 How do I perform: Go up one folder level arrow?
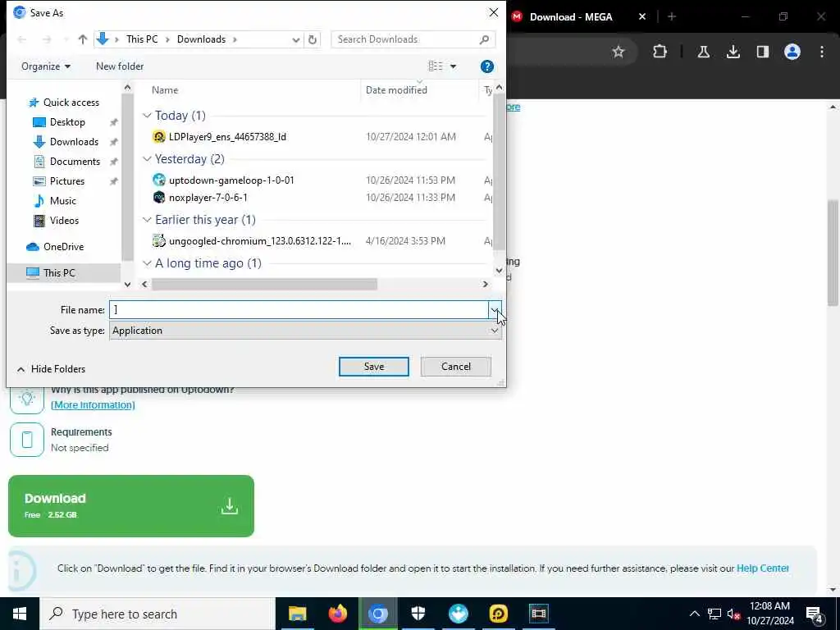(x=83, y=39)
